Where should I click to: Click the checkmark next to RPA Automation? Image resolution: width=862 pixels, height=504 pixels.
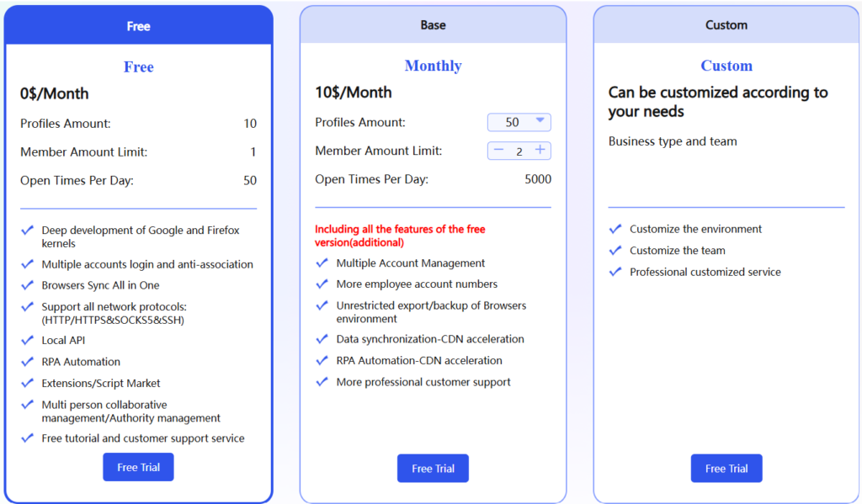click(x=28, y=362)
